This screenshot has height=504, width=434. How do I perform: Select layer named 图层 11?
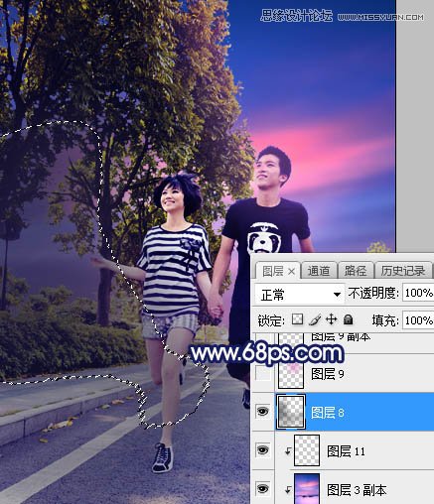[346, 450]
